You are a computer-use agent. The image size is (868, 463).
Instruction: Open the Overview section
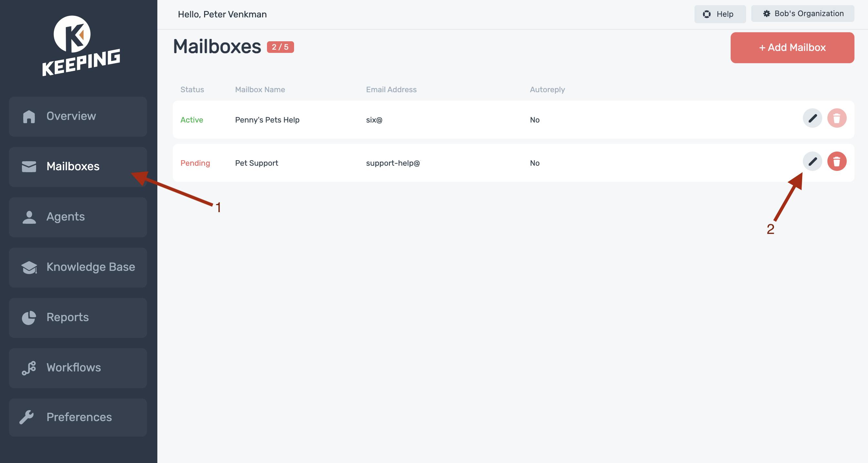tap(78, 116)
